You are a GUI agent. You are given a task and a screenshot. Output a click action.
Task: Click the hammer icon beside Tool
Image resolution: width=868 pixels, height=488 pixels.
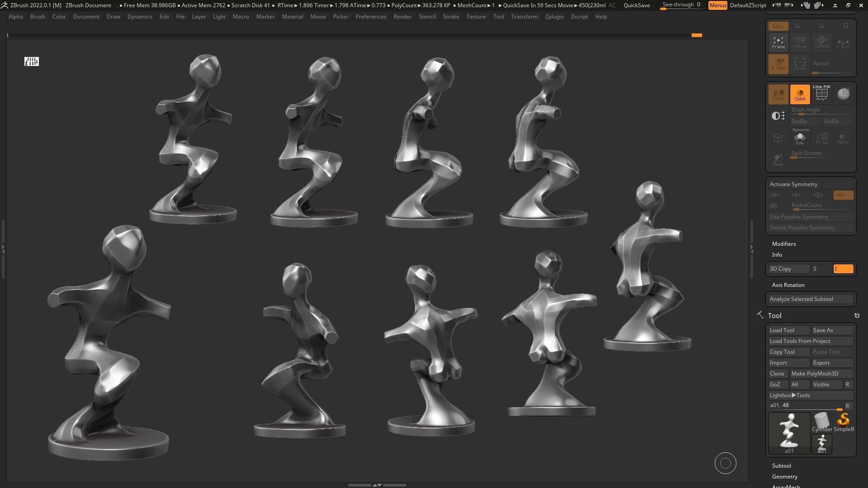pos(760,315)
